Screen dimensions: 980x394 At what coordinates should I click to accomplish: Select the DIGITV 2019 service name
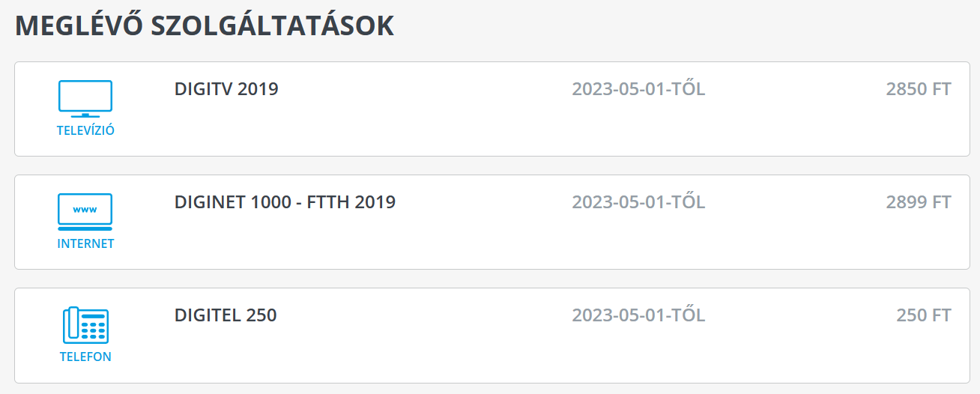[x=226, y=89]
